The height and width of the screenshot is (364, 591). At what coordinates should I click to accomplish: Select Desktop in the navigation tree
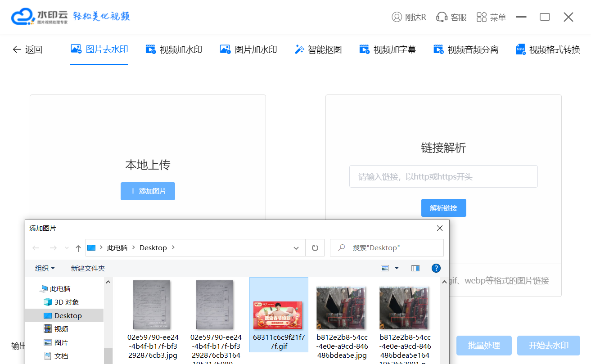[x=68, y=315]
